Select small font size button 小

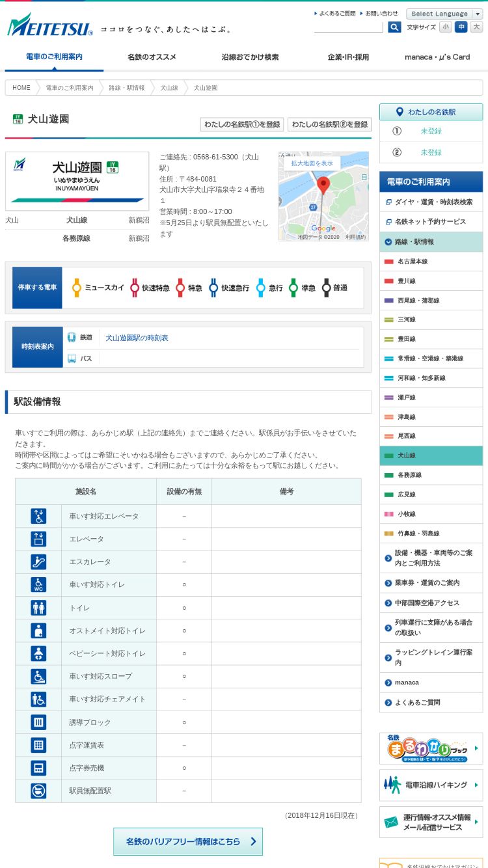(x=446, y=27)
